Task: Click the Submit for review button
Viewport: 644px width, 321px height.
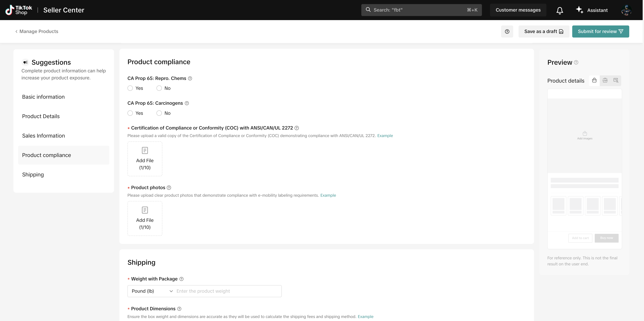Action: click(600, 31)
